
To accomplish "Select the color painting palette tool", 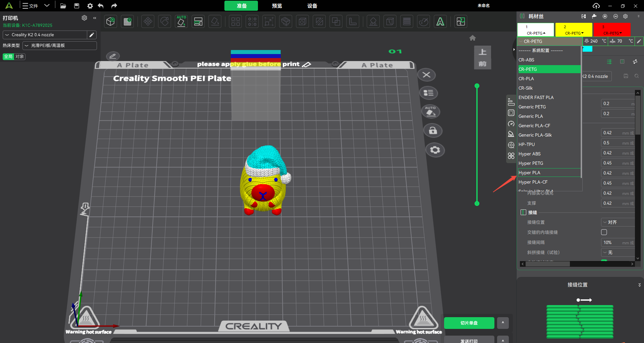I will [x=424, y=22].
